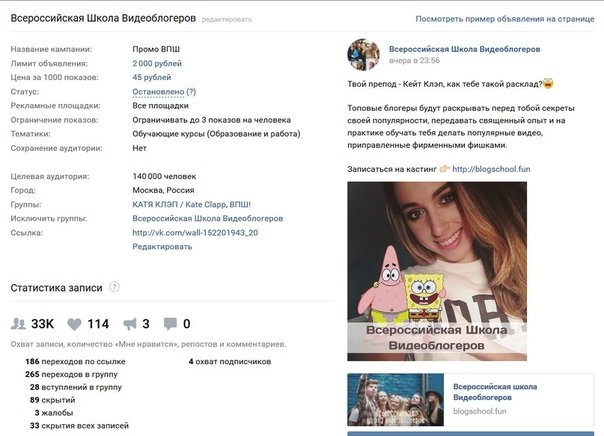The image size is (604, 436).
Task: Click the heart likes icon
Action: 74,324
